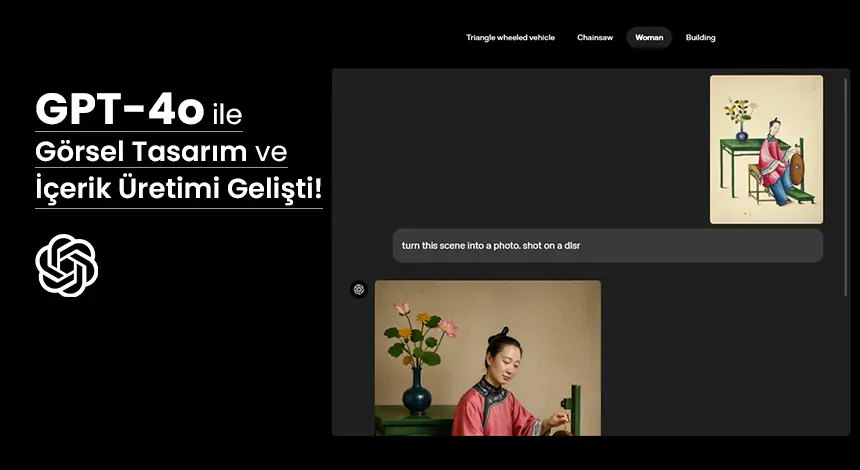Viewport: 860px width, 470px height.
Task: Select the 'Görsel Tasarım' heading text
Action: 141,152
